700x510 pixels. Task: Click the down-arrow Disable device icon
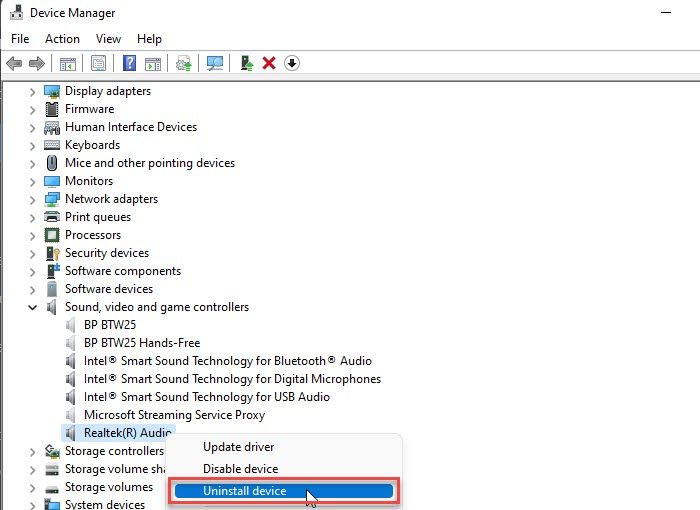292,63
